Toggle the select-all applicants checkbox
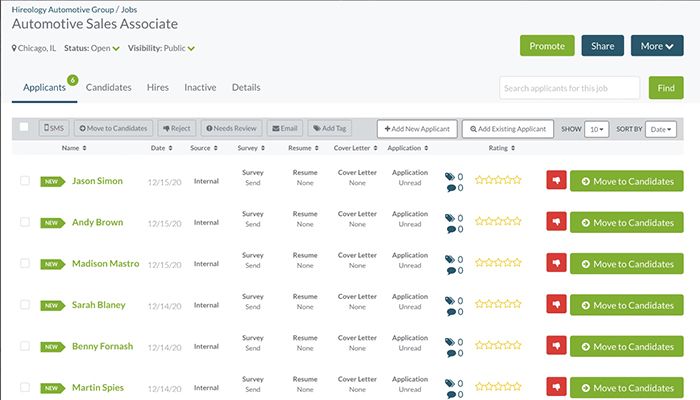 tap(24, 128)
